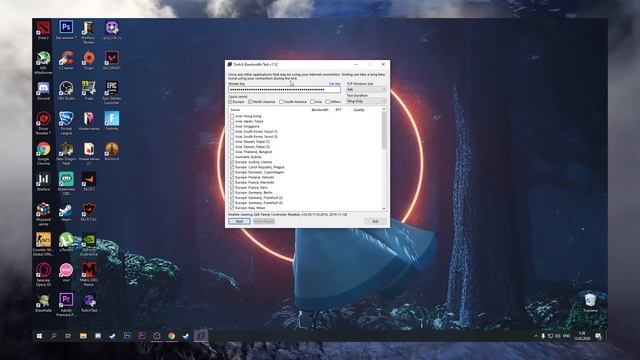Uncheck Europe: France, Paris server
The width and height of the screenshot is (640, 360).
[x=232, y=187]
